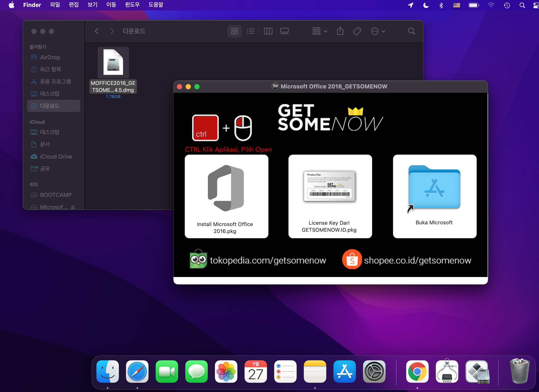This screenshot has width=539, height=392.
Task: Eject the Microsof... volume in sidebar
Action: pyautogui.click(x=73, y=207)
